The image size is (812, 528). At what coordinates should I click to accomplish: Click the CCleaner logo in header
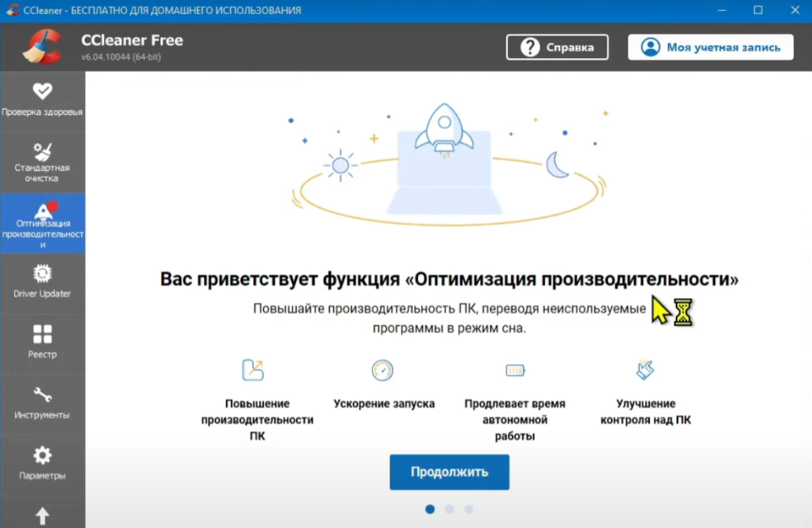pos(43,46)
